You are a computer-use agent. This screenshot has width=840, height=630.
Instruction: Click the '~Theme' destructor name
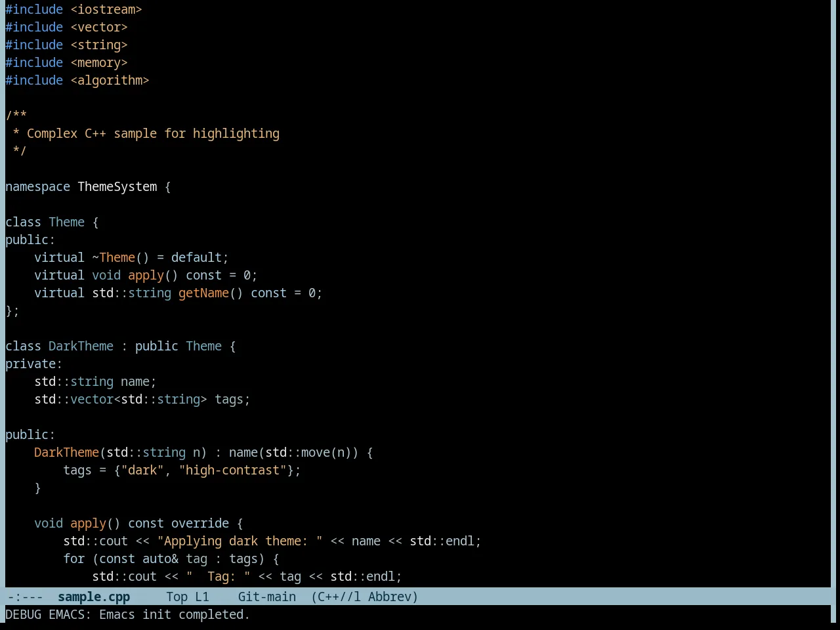point(114,257)
